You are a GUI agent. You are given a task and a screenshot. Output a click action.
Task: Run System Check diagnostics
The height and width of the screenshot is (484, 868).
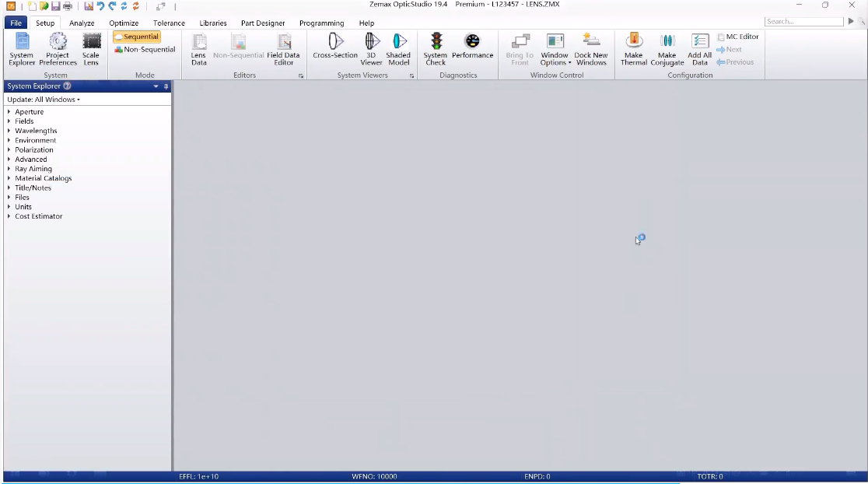pyautogui.click(x=436, y=49)
